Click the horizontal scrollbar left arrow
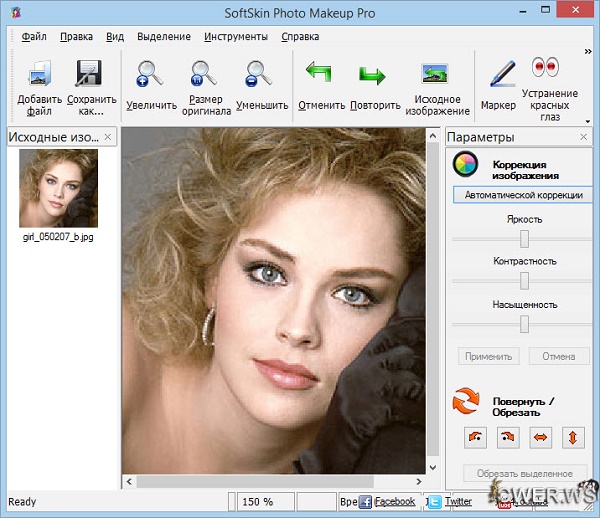This screenshot has width=600, height=518. (129, 481)
